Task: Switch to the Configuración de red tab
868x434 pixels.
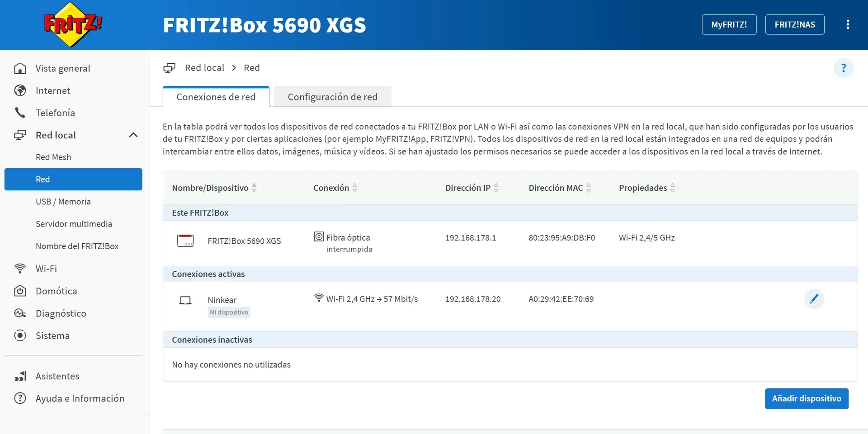Action: click(332, 96)
